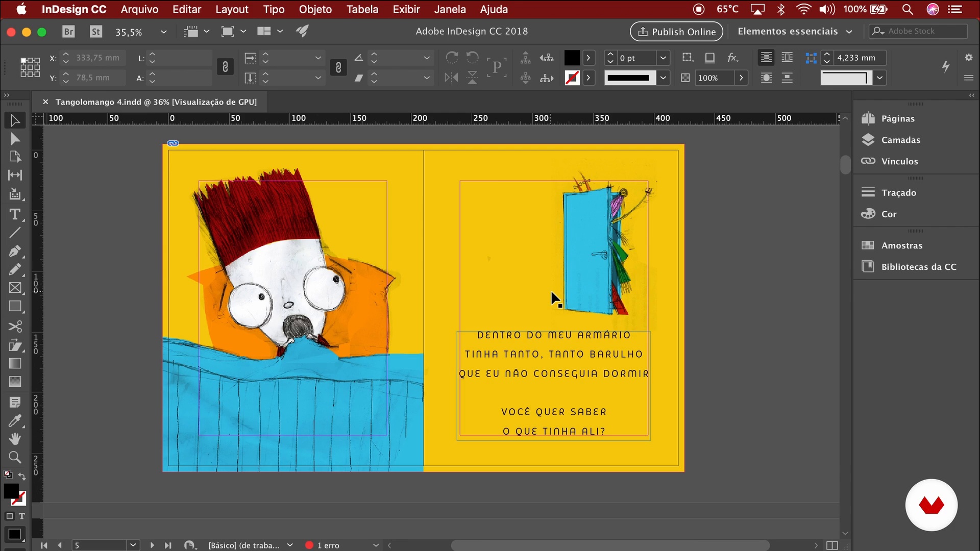Toggle formatting affects text button
The height and width of the screenshot is (551, 980).
(22, 516)
